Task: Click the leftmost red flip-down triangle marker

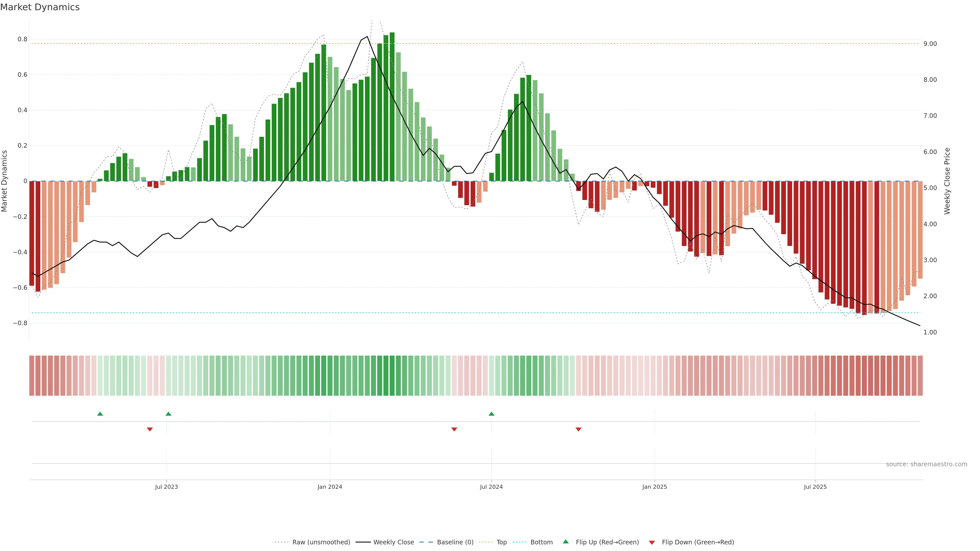Action: click(150, 429)
